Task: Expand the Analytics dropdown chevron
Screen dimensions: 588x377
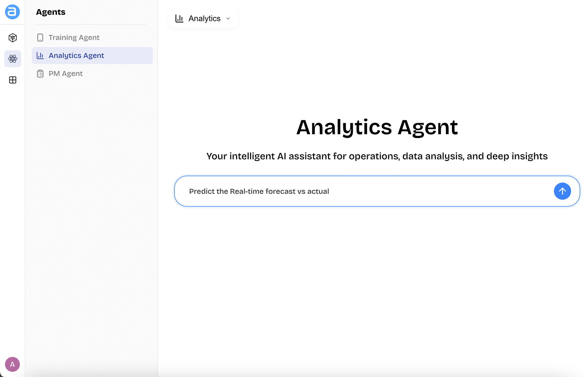Action: (x=228, y=18)
